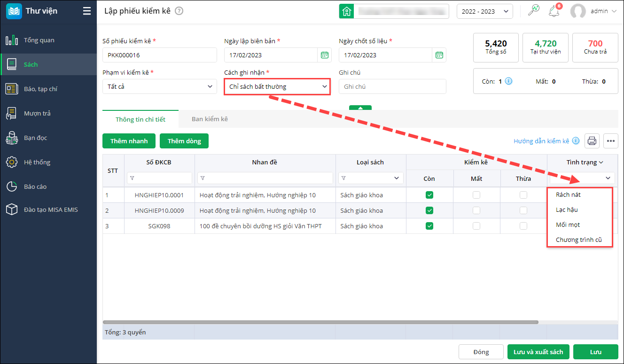Click the Thêm dòng button
Image resolution: width=624 pixels, height=364 pixels.
[184, 141]
